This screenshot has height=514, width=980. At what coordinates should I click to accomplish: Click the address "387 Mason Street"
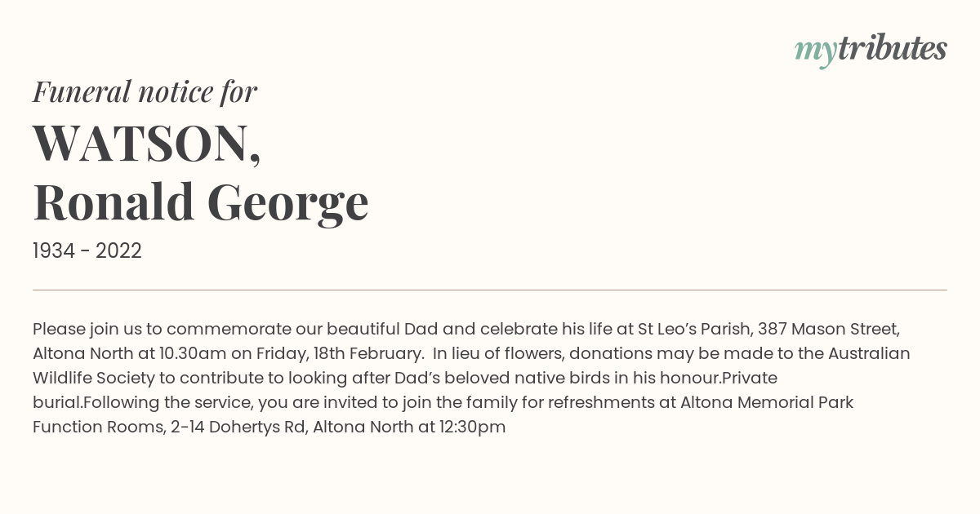point(829,330)
